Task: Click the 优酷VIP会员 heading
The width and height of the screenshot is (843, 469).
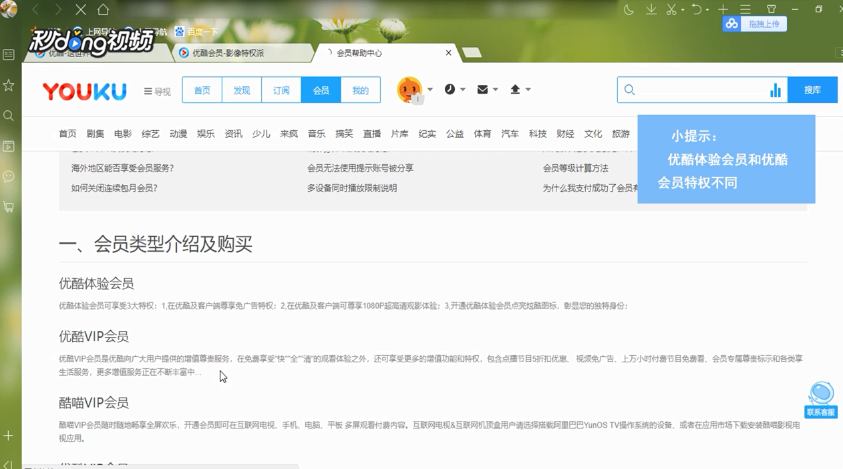Action: click(94, 337)
